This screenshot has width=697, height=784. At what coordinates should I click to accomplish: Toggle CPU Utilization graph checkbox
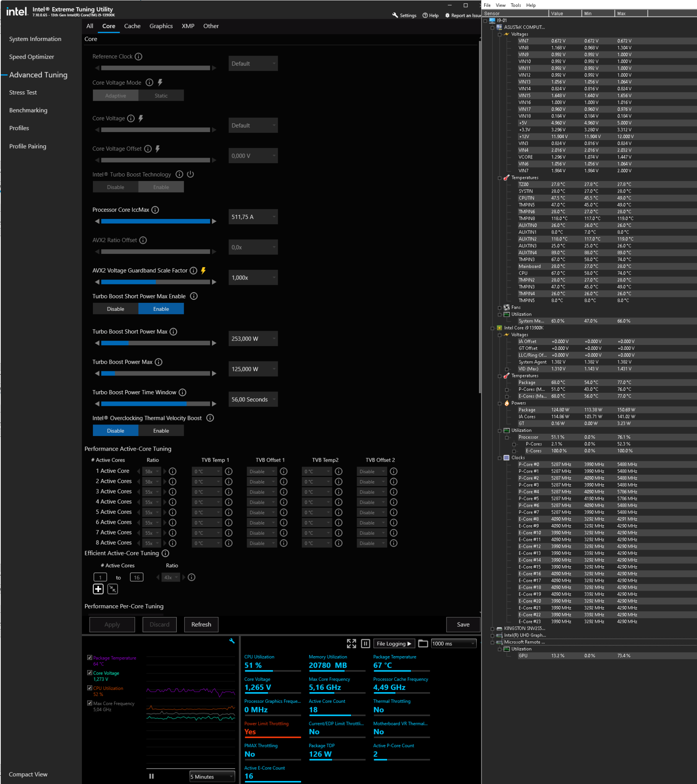click(90, 688)
